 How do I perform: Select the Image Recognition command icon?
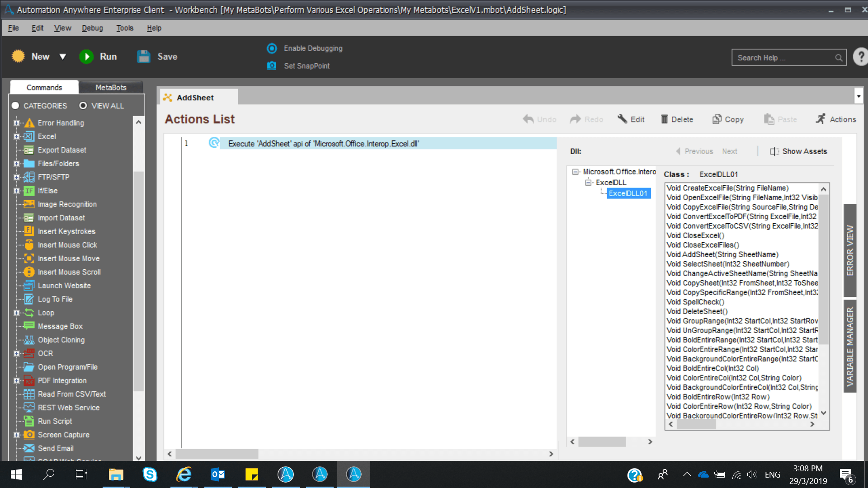pos(29,204)
